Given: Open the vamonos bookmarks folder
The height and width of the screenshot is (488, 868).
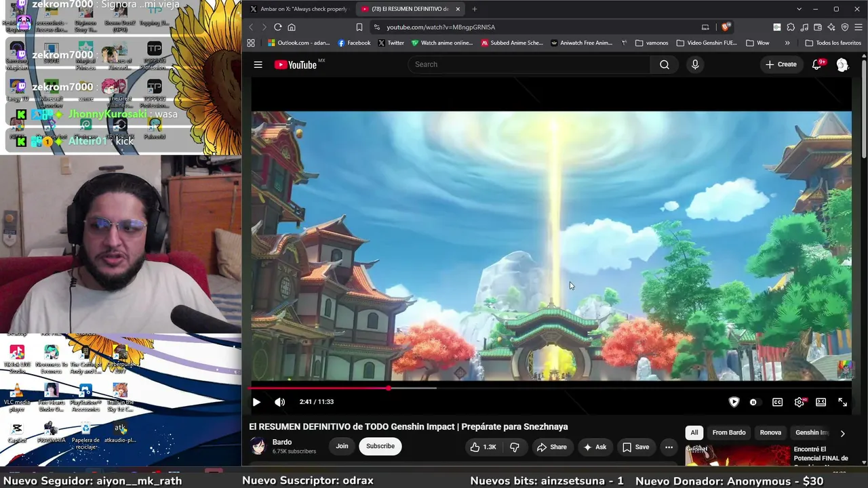Looking at the screenshot, I should [x=652, y=43].
